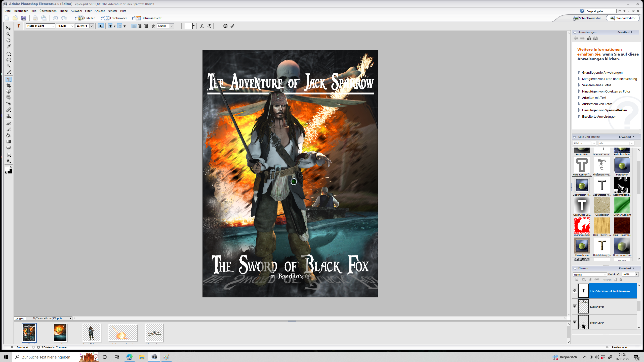Select the Magic Wand tool

pos(9,66)
